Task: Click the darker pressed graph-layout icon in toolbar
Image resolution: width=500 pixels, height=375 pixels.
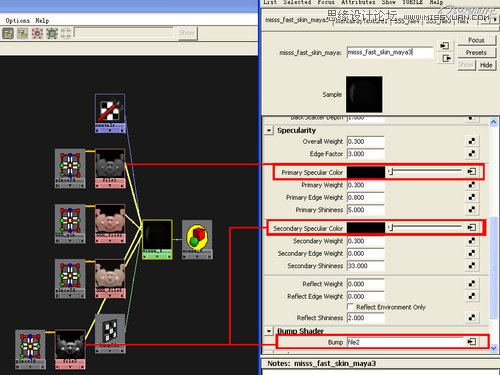Action: 8,33
